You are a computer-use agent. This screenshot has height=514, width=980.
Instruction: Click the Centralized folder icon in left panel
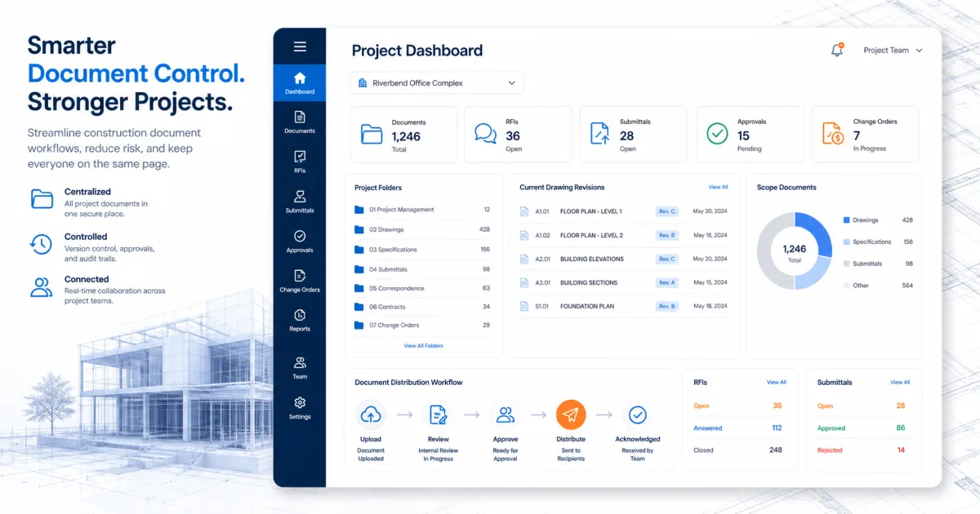(x=41, y=198)
